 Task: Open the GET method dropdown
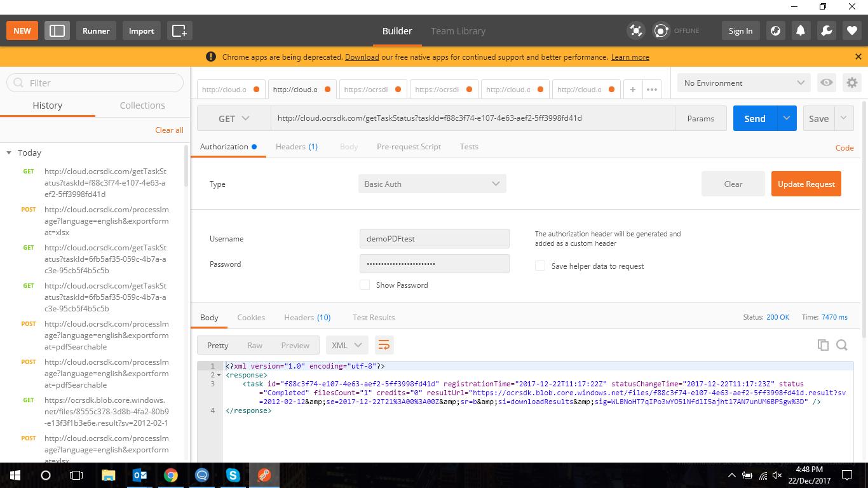pos(234,118)
